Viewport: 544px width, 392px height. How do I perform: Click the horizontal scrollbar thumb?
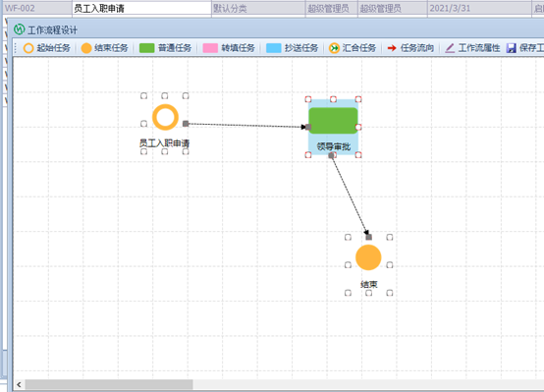click(x=109, y=384)
